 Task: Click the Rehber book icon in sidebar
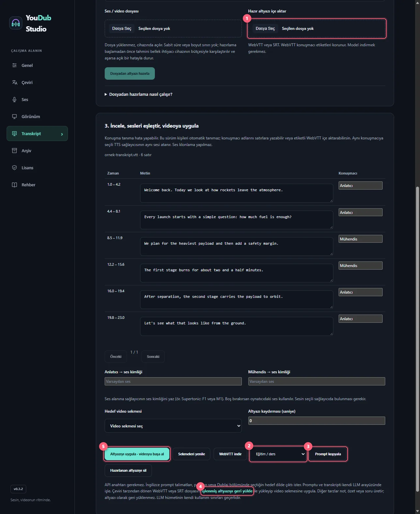click(14, 185)
